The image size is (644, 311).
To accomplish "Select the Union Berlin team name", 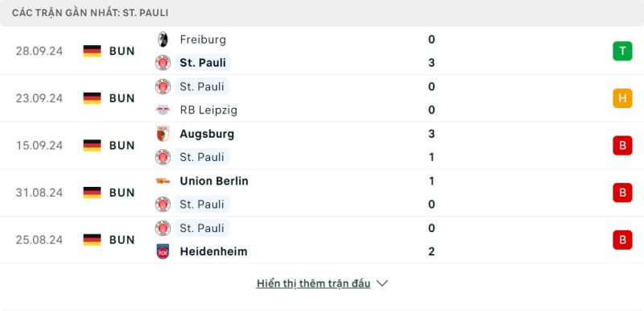I will coord(214,180).
